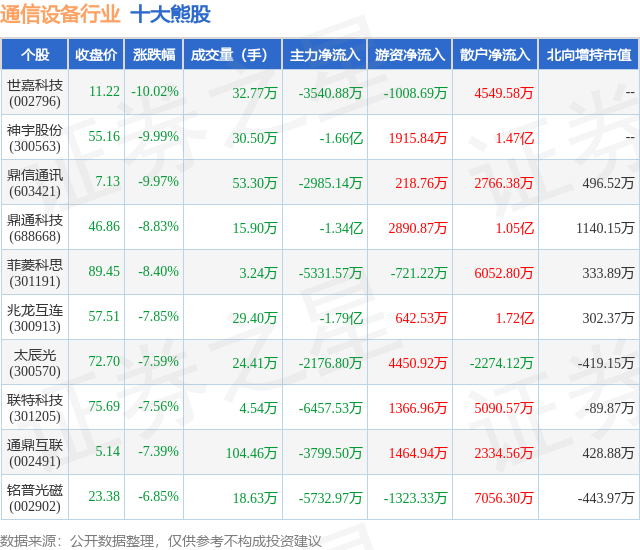Image resolution: width=640 pixels, height=550 pixels.
Task: Click main outflow -1.66亿
Action: pyautogui.click(x=341, y=138)
